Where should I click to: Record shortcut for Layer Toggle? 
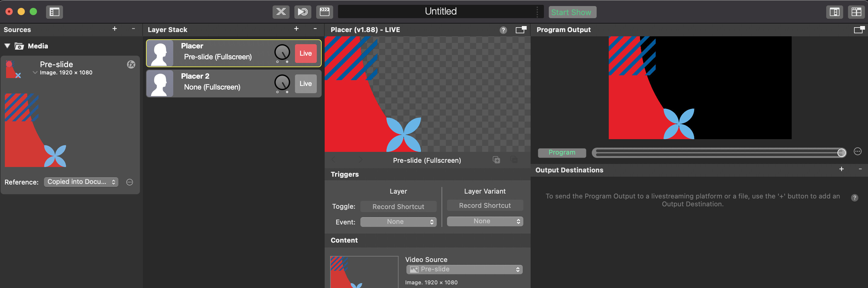[398, 207]
